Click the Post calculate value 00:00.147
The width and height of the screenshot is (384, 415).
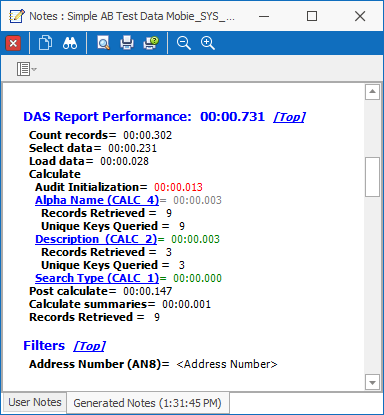click(148, 291)
